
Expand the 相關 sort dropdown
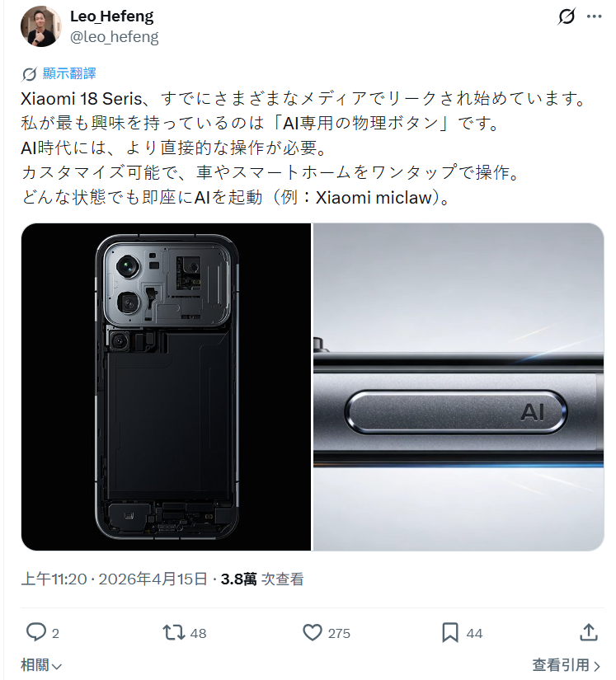[x=42, y=665]
